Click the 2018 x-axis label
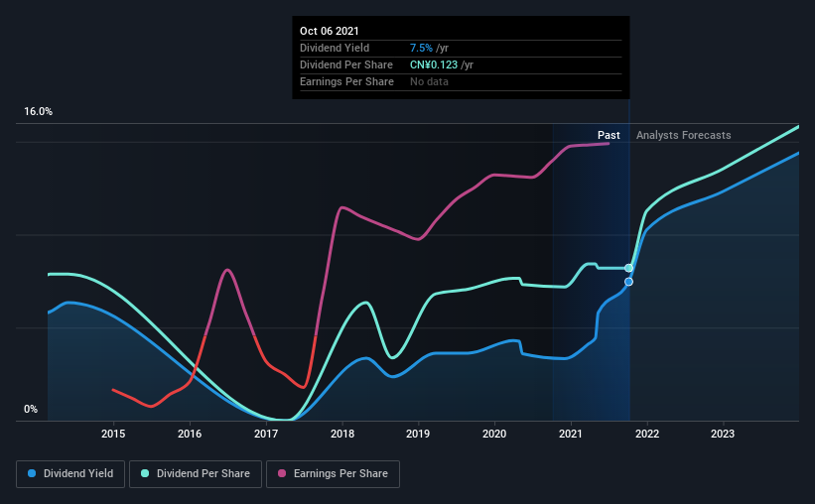The width and height of the screenshot is (815, 504). 342,434
